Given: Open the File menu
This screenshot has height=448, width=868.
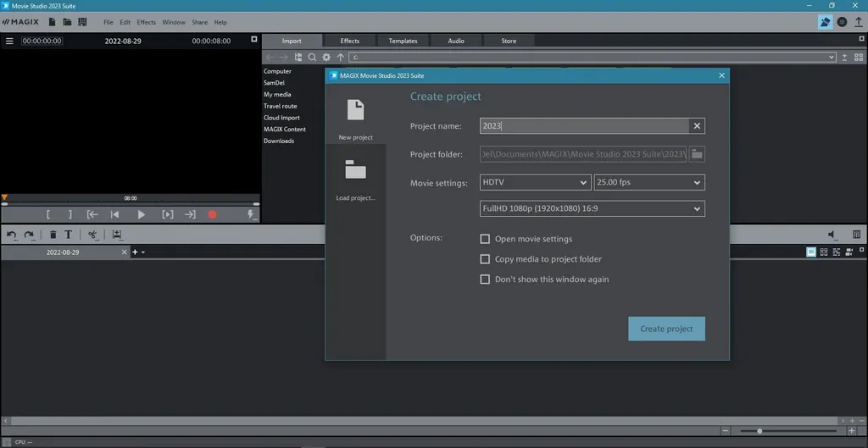Looking at the screenshot, I should pos(108,23).
